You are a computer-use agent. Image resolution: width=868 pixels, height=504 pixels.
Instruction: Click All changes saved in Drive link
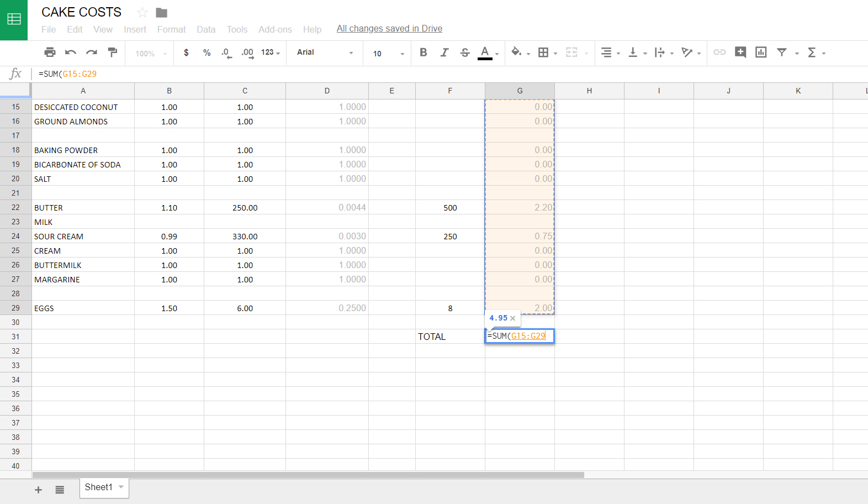point(389,28)
